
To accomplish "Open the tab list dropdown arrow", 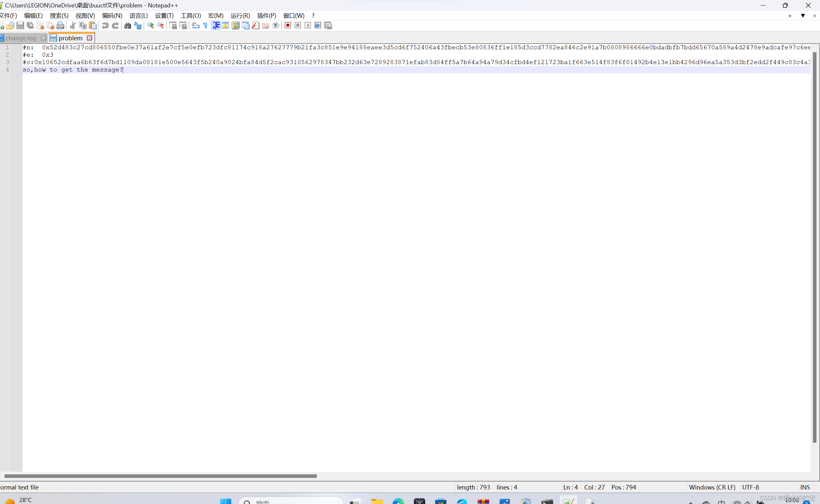I will [x=803, y=16].
